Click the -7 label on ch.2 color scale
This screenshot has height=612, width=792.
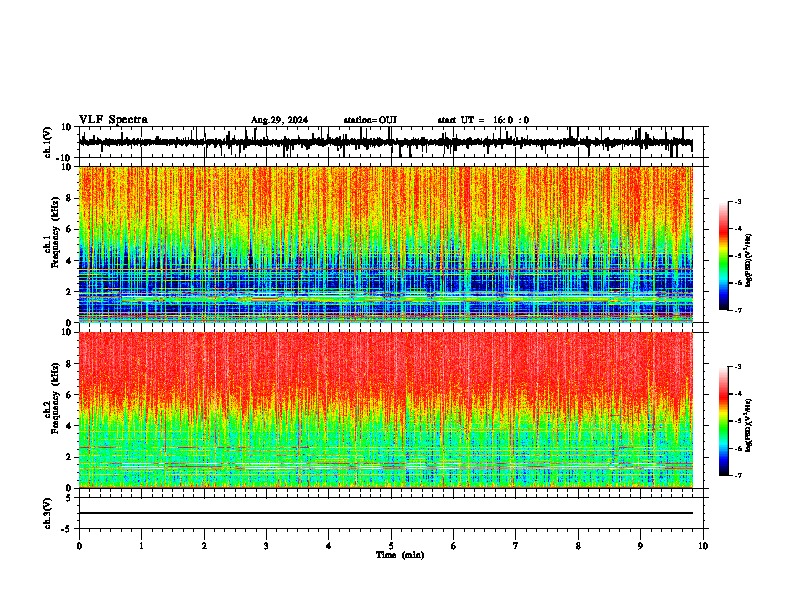pos(737,475)
